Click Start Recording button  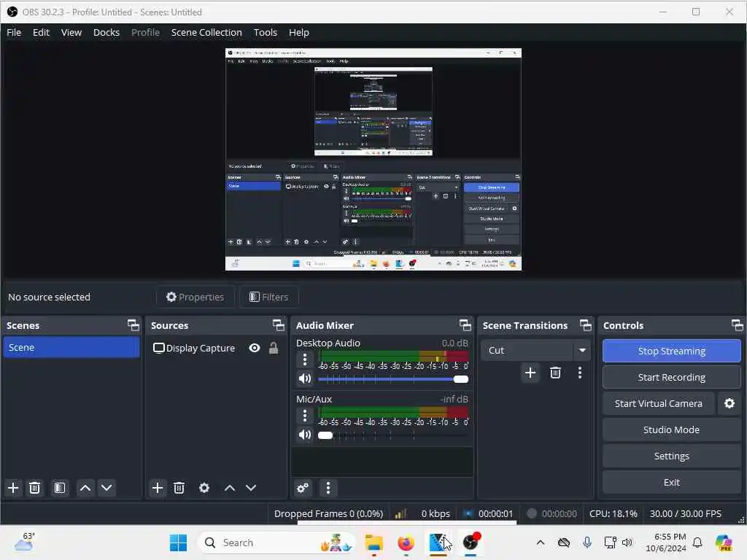click(671, 377)
